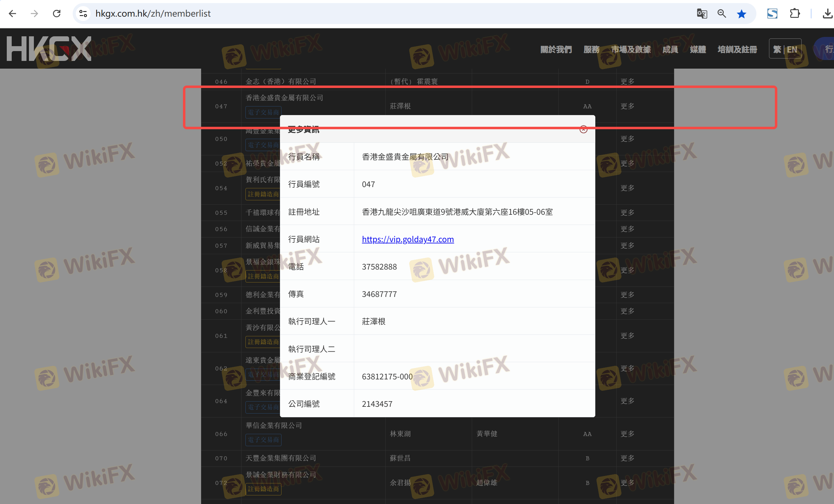834x504 pixels.
Task: Click 更多 for member 047 row
Action: 627,106
